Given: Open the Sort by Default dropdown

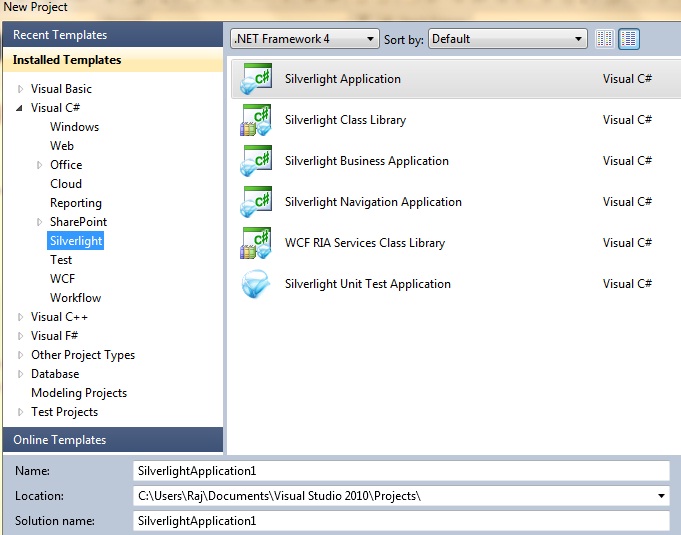Looking at the screenshot, I should [508, 39].
